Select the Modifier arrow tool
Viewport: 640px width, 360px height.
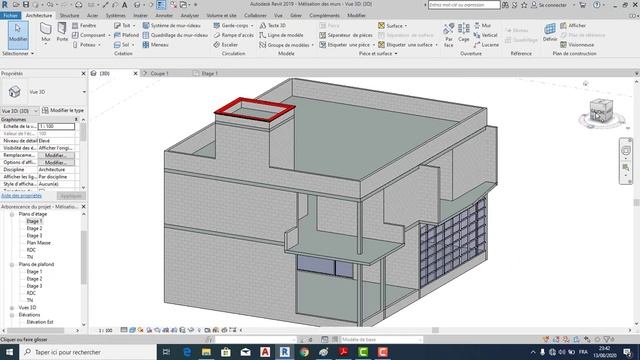pyautogui.click(x=18, y=35)
